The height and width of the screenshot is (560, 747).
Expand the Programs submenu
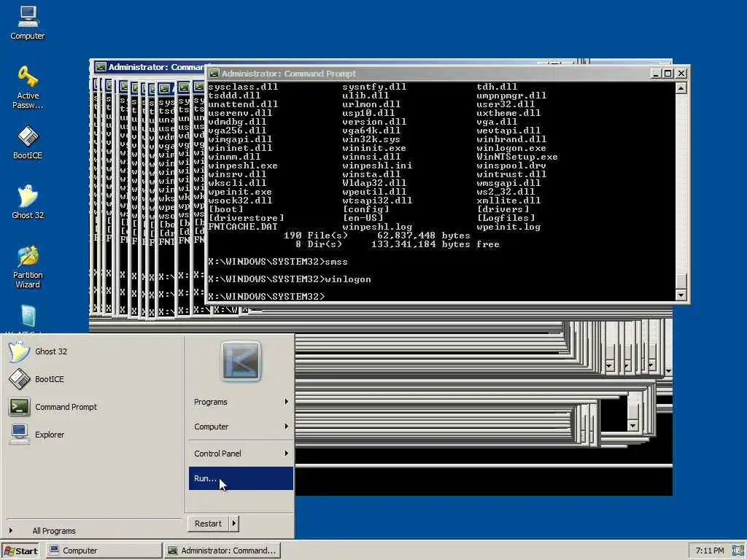241,402
